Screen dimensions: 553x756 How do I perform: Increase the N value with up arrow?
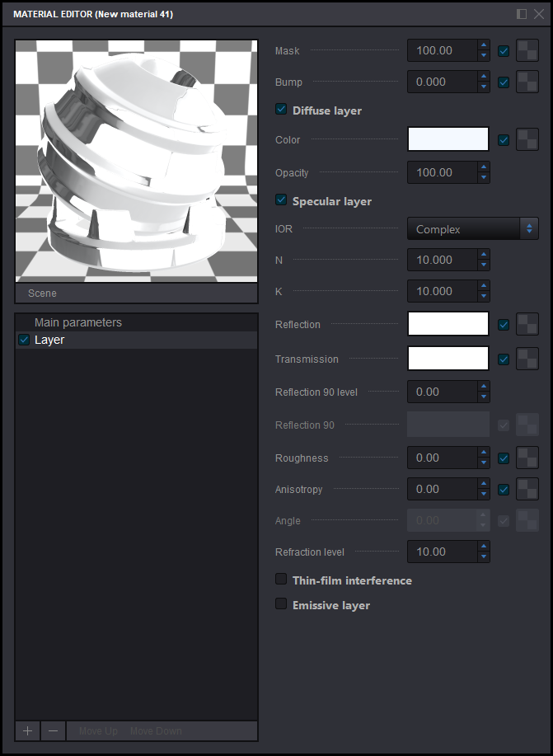click(484, 256)
